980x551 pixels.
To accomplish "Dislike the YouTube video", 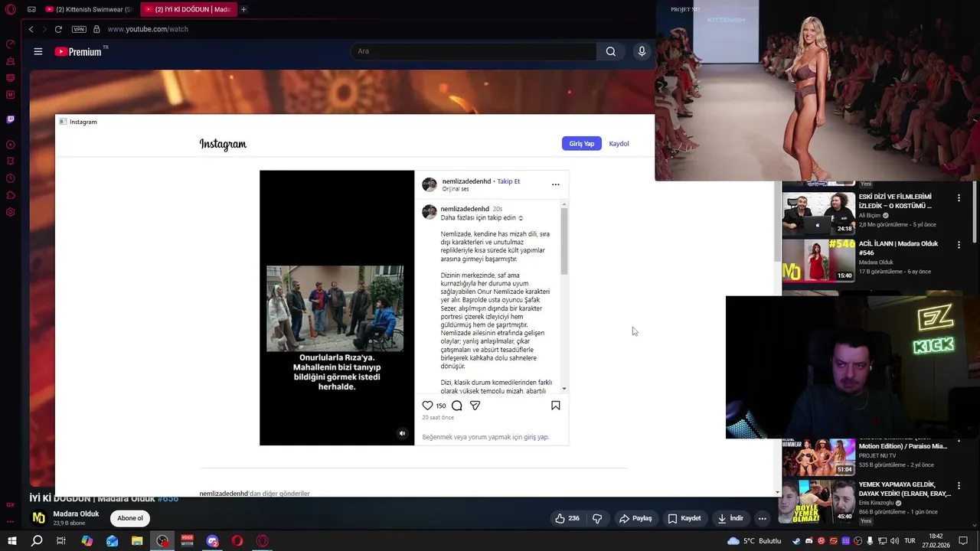I will click(597, 518).
